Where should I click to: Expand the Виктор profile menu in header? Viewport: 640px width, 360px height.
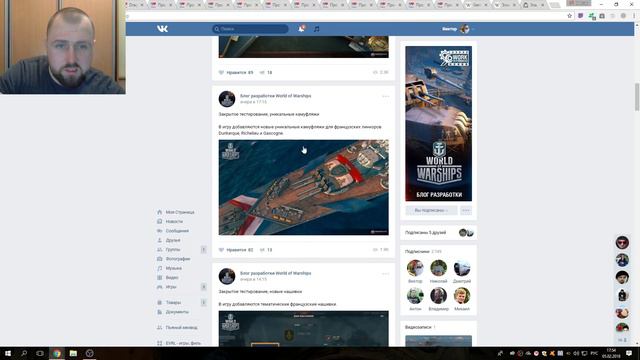pos(458,29)
